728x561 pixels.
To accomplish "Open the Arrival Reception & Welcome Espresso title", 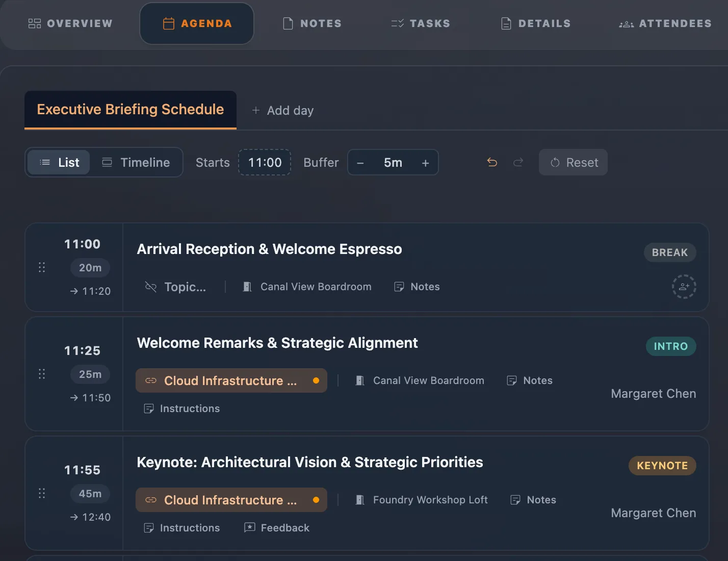I will coord(269,249).
